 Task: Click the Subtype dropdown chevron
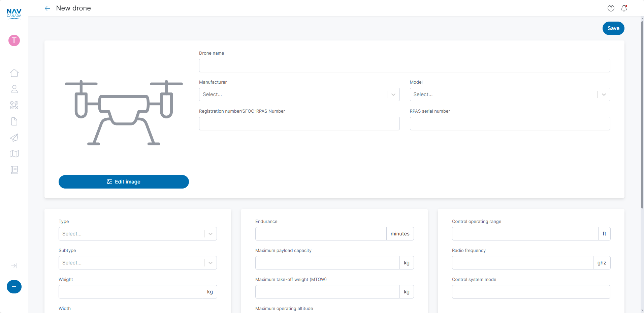(211, 263)
